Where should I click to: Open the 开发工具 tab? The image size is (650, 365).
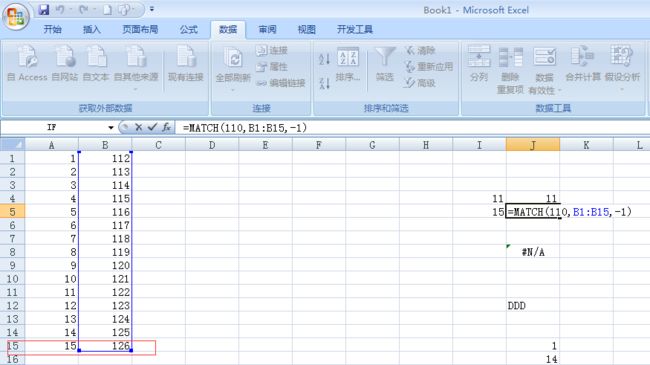(355, 29)
